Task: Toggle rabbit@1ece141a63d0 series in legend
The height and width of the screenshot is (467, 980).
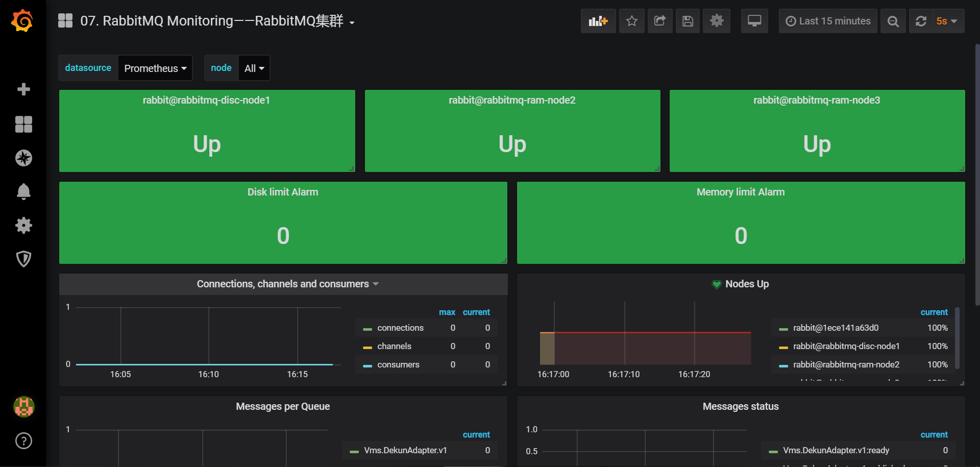Action: coord(836,328)
